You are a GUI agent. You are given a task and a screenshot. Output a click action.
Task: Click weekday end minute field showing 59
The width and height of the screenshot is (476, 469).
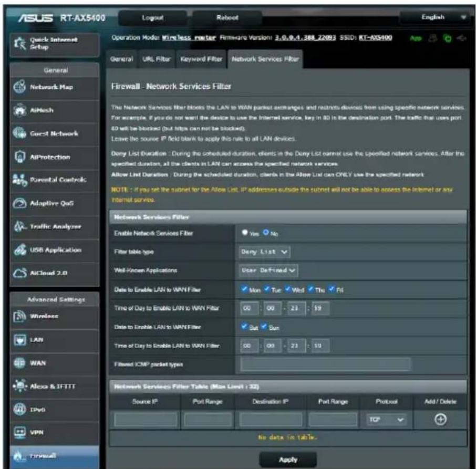320,308
